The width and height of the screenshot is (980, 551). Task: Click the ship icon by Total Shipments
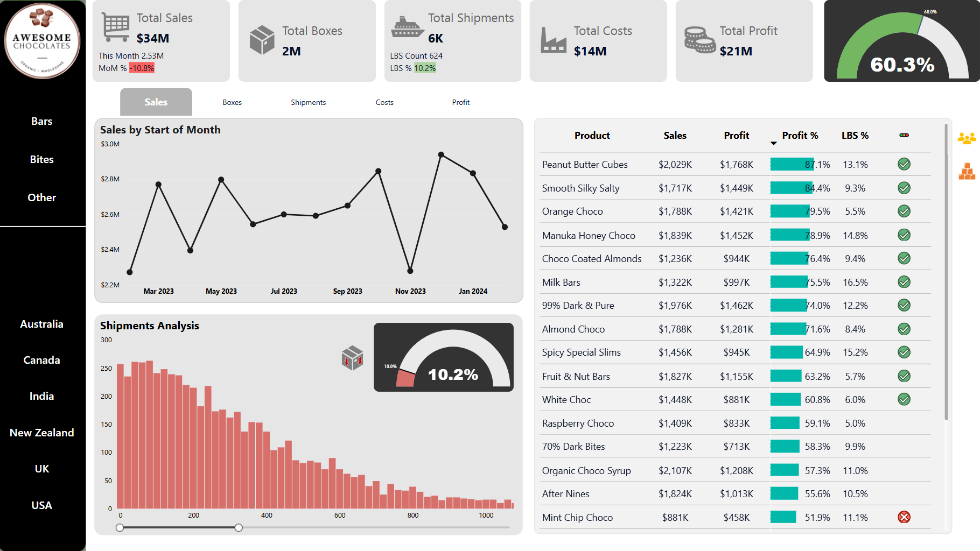(x=408, y=27)
